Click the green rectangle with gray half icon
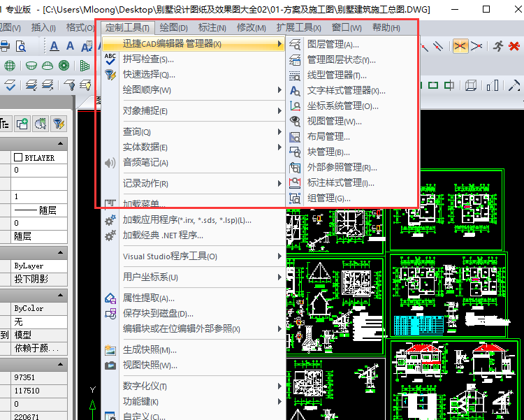This screenshot has height=420, width=524. click(x=449, y=85)
